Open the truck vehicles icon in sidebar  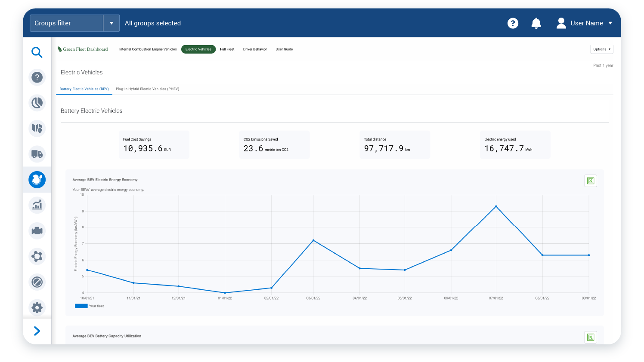tap(37, 154)
